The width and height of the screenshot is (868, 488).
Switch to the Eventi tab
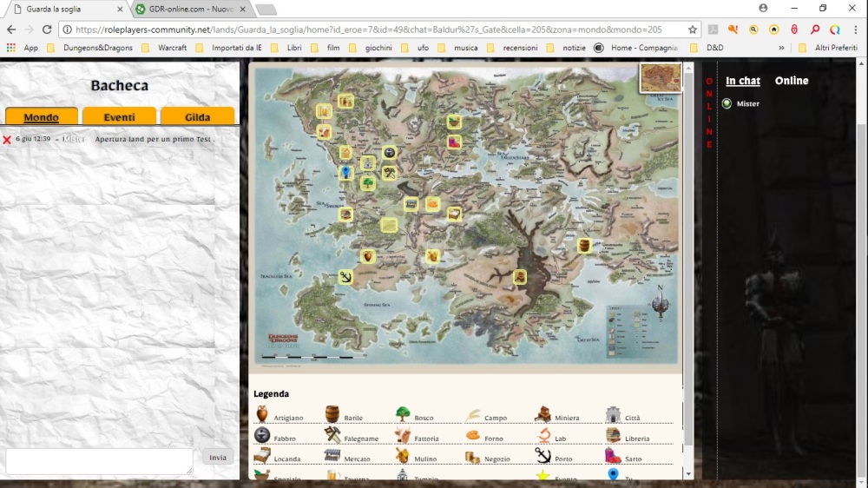point(119,117)
